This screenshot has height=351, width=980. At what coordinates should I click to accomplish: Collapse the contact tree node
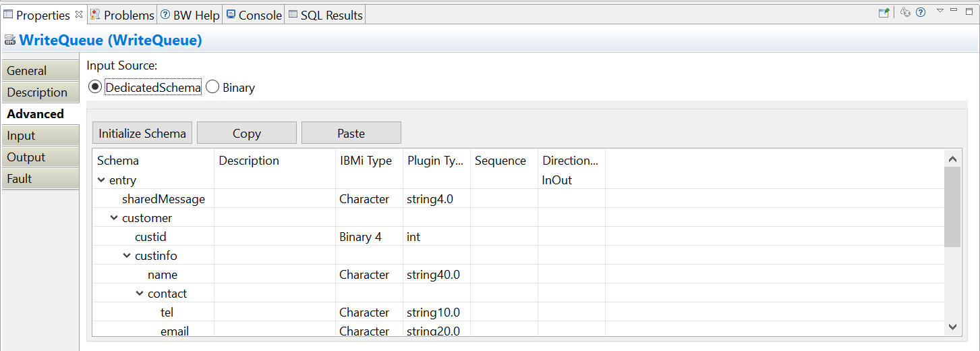(140, 294)
